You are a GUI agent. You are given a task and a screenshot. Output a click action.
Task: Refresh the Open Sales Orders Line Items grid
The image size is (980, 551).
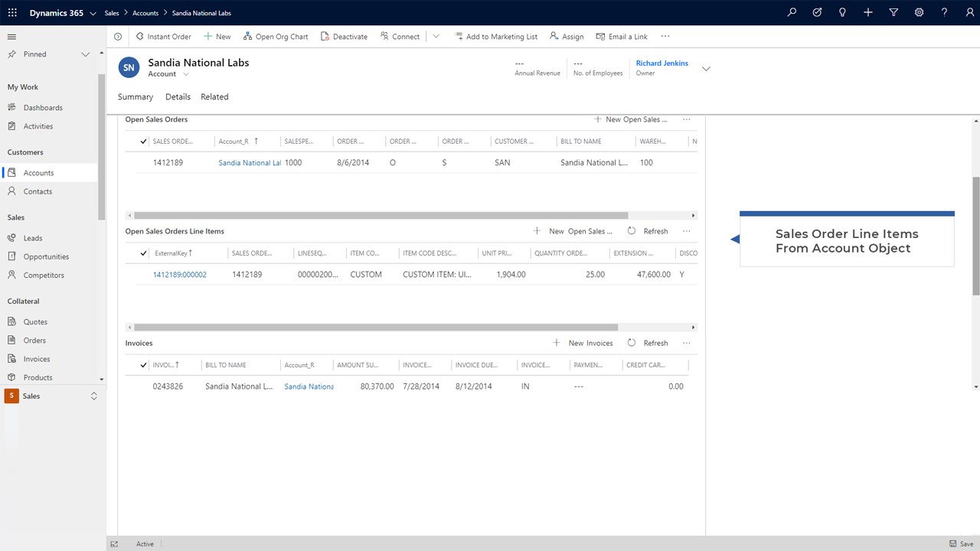(648, 231)
